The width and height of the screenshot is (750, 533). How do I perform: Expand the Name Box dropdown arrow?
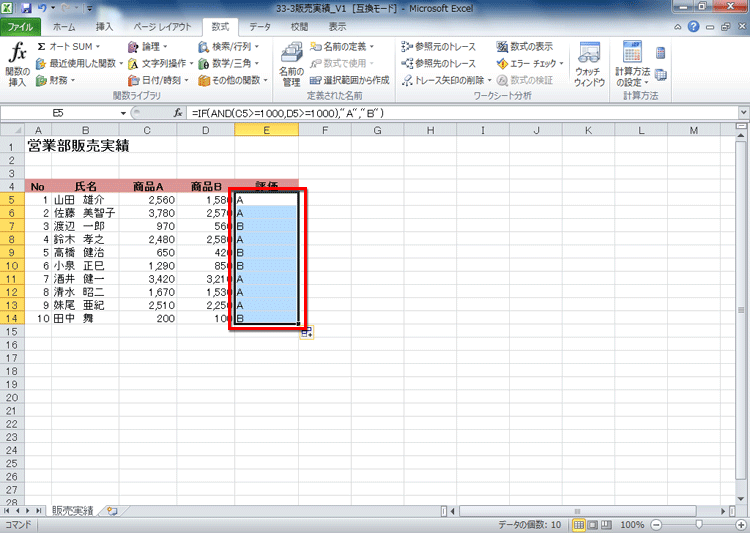click(x=123, y=113)
